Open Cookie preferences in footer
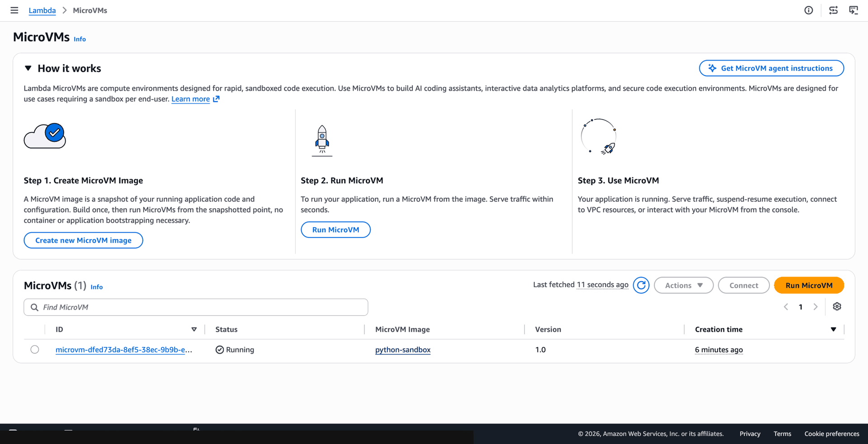Screen dimensions: 868x444 tap(832, 434)
